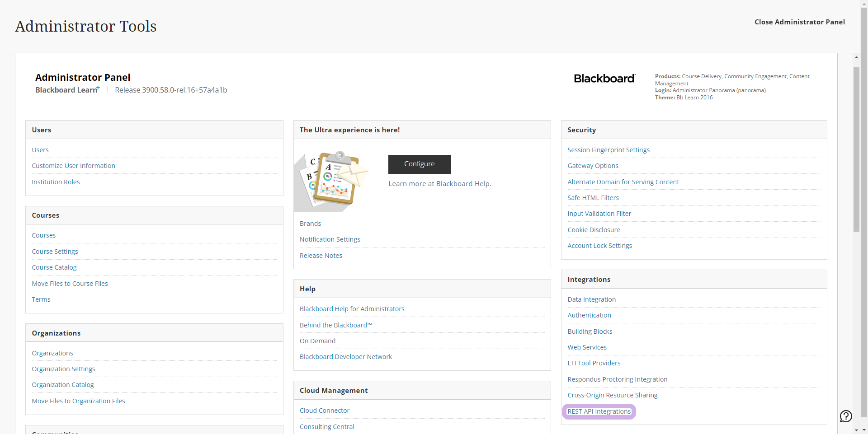Click the scrollbar up arrow
The image size is (868, 434).
(x=856, y=57)
